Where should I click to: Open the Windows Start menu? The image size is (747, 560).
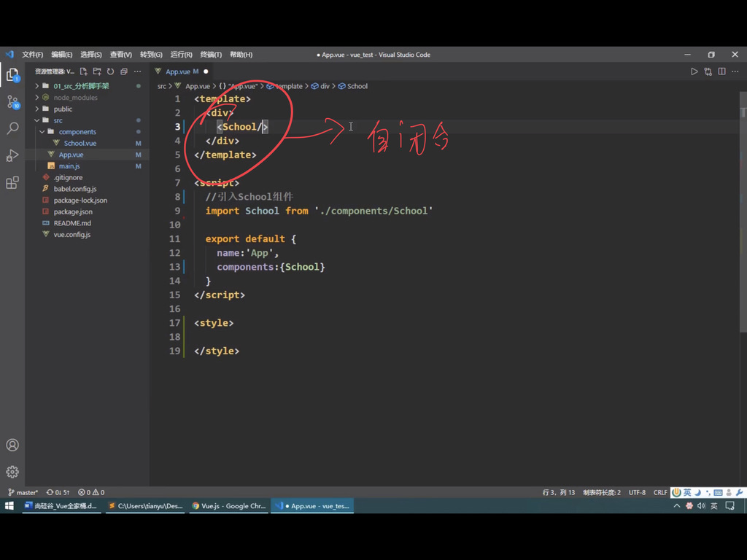9,506
